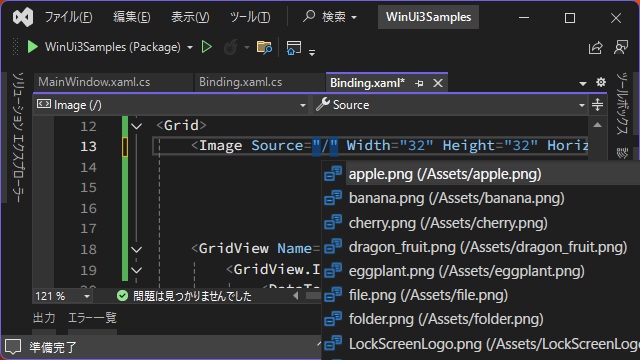Click the 検索 search button
The height and width of the screenshot is (360, 640).
point(330,17)
